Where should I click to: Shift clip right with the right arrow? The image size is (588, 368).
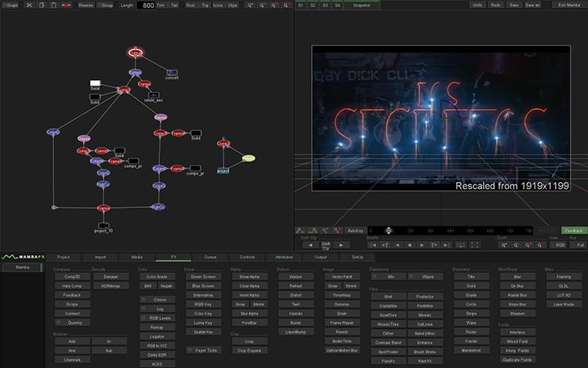point(341,245)
